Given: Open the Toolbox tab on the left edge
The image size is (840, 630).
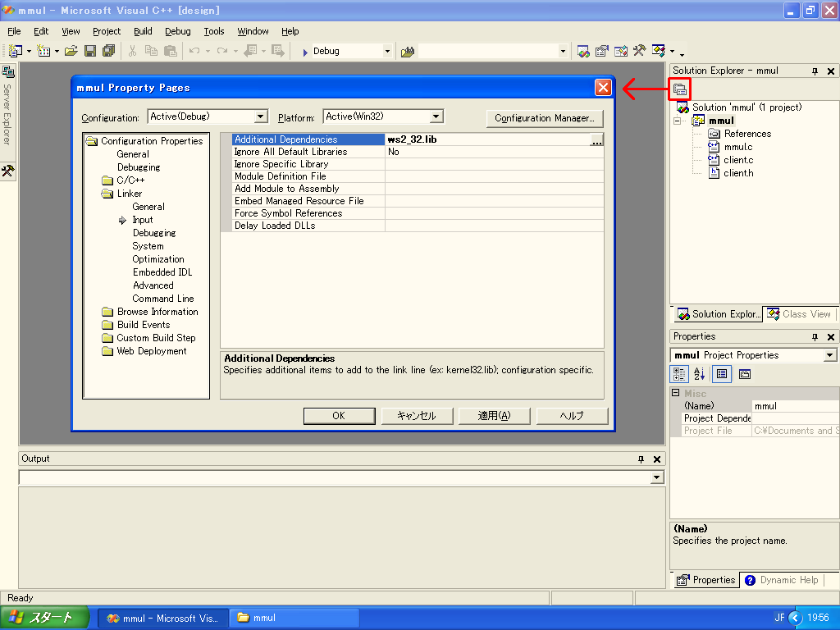Looking at the screenshot, I should (x=7, y=171).
